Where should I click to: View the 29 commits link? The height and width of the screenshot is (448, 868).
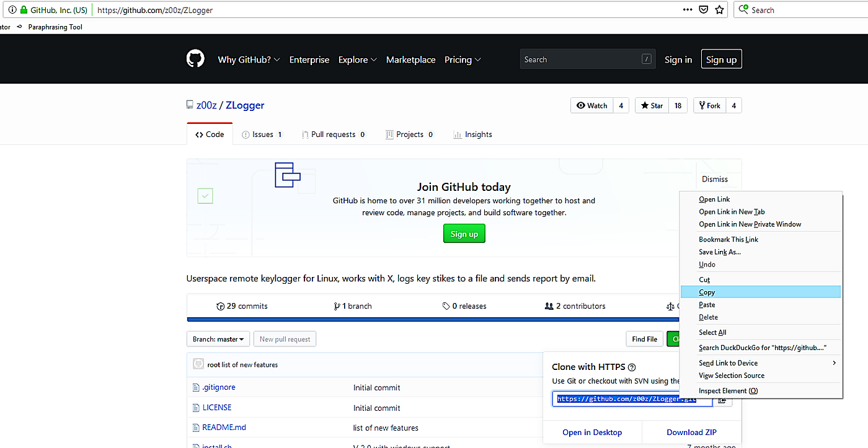coord(242,306)
